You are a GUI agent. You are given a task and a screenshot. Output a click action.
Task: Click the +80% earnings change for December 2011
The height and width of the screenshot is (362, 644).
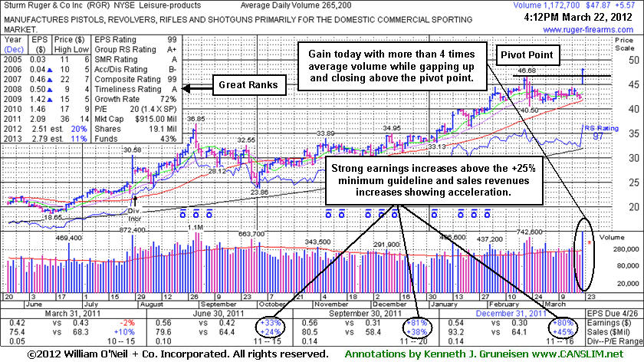pyautogui.click(x=563, y=323)
